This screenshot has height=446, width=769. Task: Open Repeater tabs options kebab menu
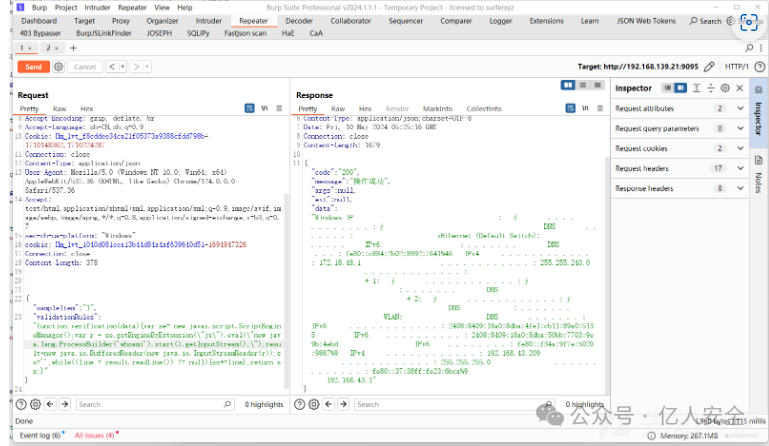click(x=761, y=48)
